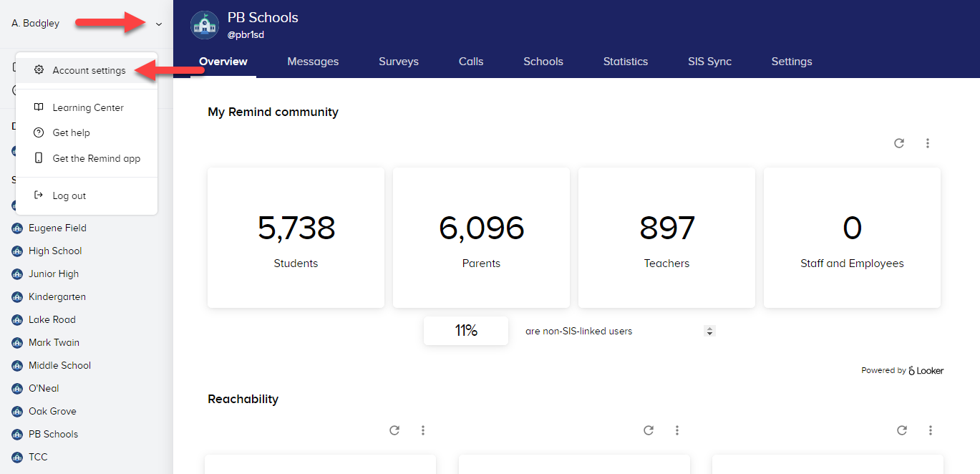The width and height of the screenshot is (980, 474).
Task: Click the school icon beside Junior High
Action: tap(17, 274)
